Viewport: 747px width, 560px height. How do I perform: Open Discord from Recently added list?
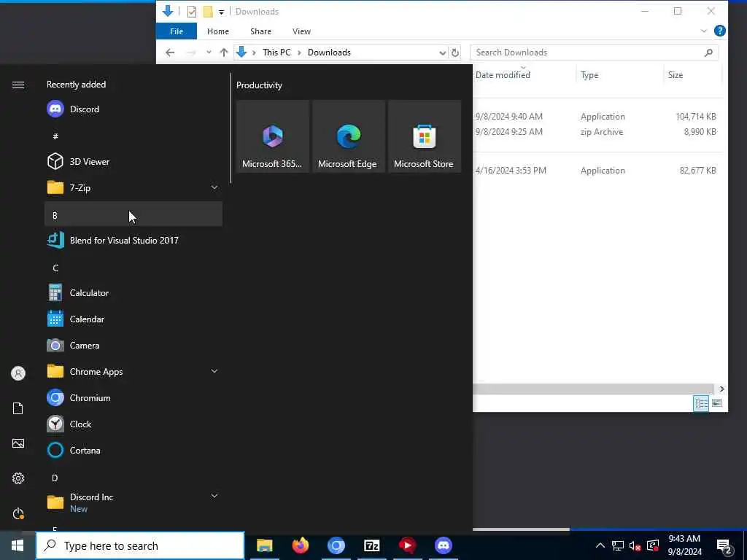133,109
